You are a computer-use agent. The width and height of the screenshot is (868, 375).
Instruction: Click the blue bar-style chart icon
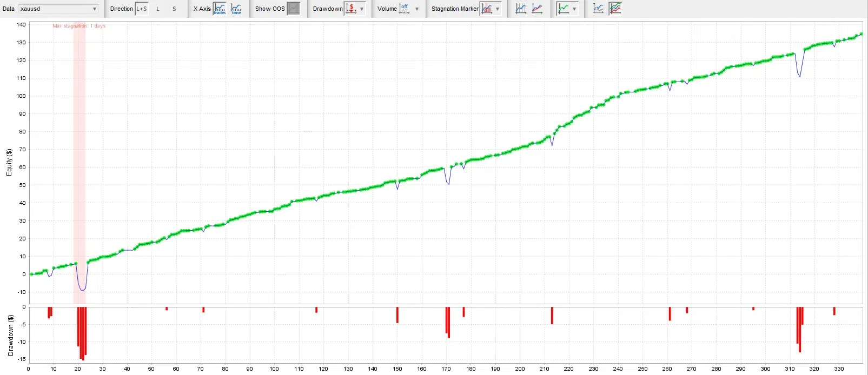point(521,9)
